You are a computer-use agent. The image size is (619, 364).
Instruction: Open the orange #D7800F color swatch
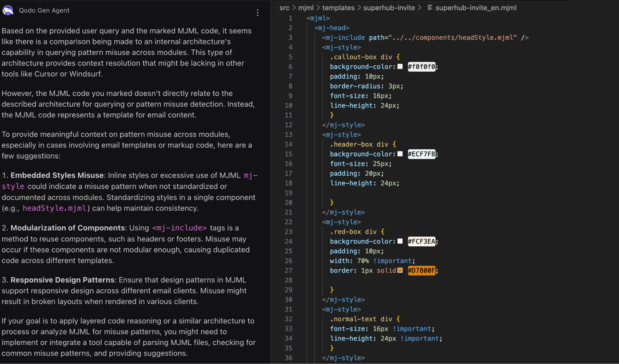[x=400, y=270]
